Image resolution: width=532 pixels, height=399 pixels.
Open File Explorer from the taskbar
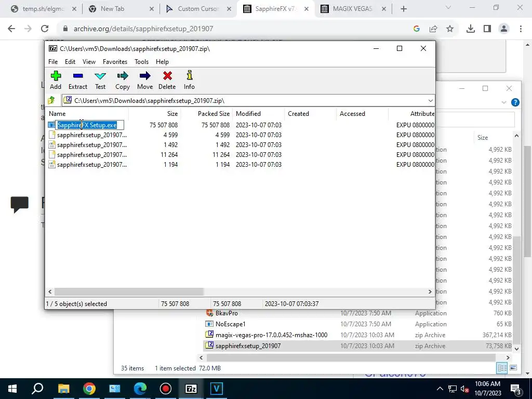pos(63,389)
